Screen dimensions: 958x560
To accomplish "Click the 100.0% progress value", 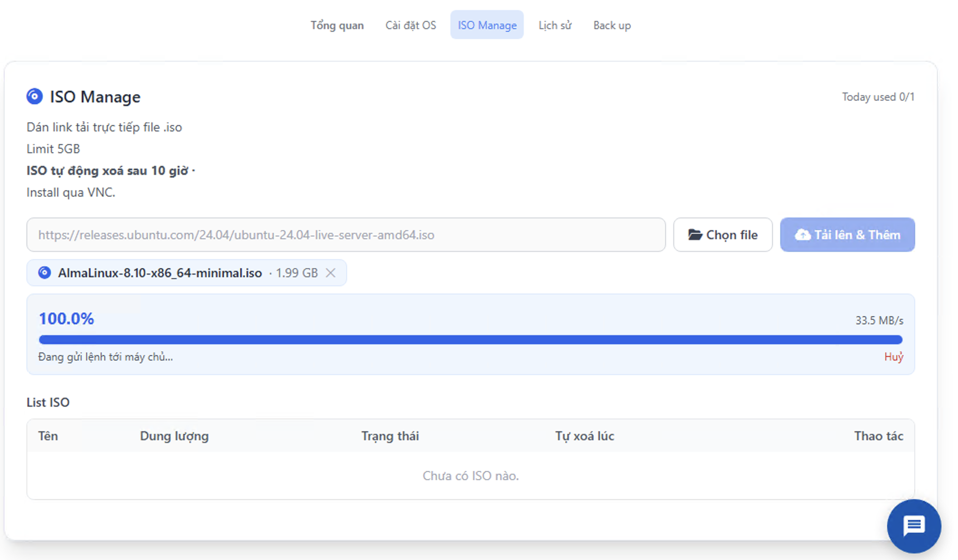I will (66, 319).
